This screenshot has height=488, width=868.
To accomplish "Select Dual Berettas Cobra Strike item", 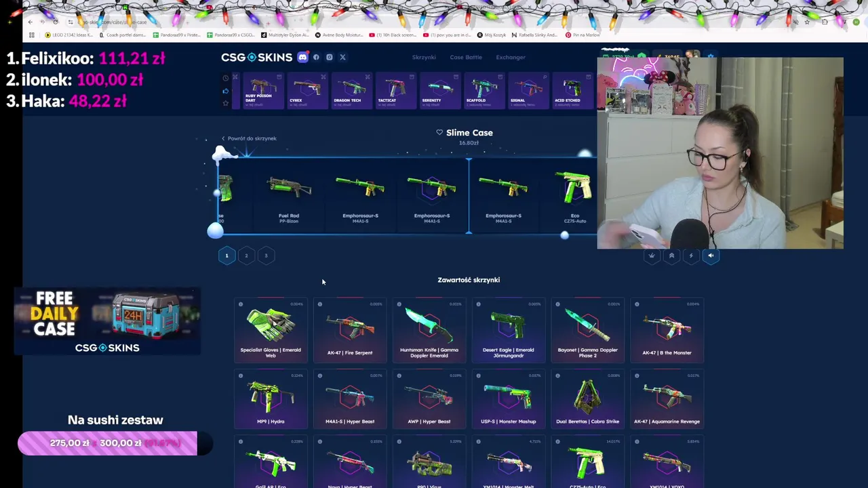I will pos(588,399).
